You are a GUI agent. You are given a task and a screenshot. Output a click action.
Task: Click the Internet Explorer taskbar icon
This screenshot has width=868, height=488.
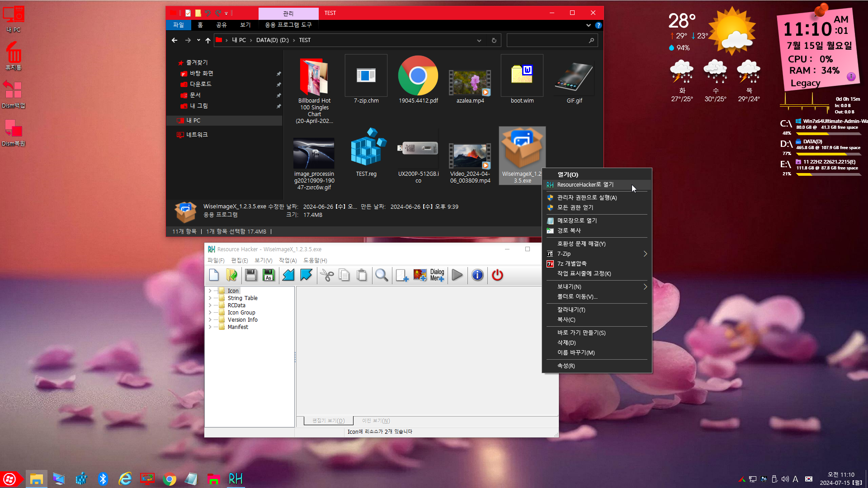[x=125, y=479]
